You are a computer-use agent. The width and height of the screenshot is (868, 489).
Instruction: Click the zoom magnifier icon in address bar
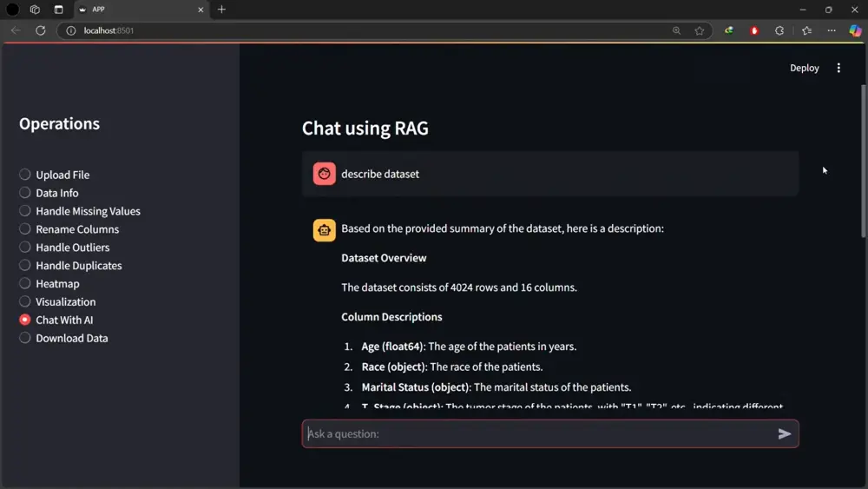click(x=676, y=30)
